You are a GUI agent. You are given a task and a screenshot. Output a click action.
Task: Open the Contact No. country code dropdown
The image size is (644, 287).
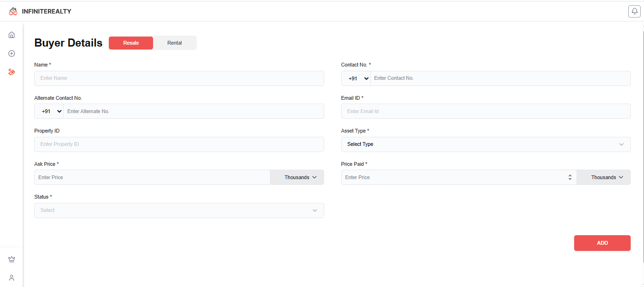click(356, 78)
